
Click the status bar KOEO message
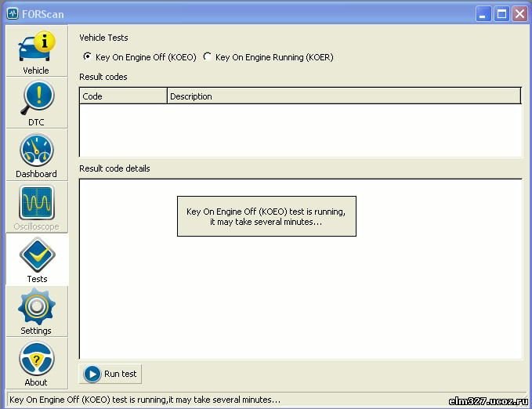(x=145, y=400)
